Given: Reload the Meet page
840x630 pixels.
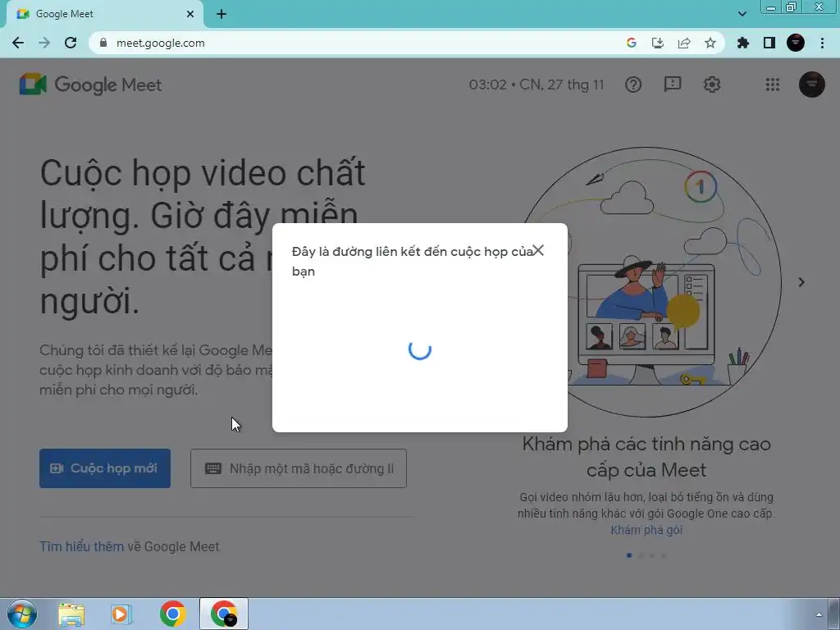Looking at the screenshot, I should [71, 43].
